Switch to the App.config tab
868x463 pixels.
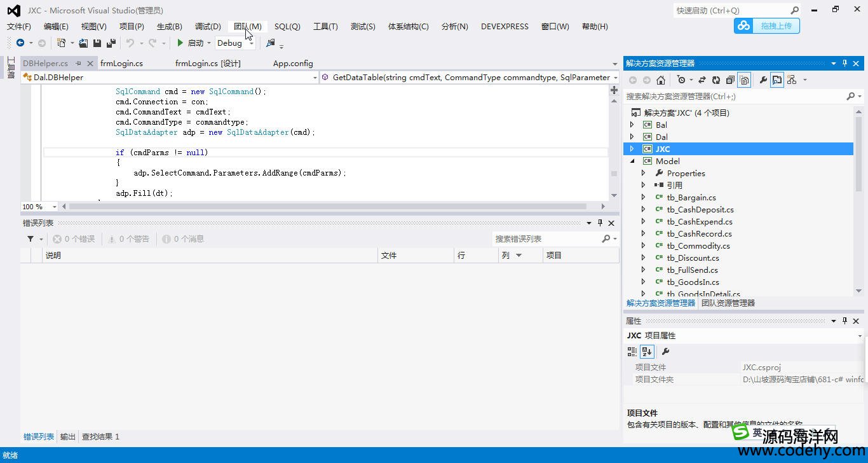click(293, 64)
